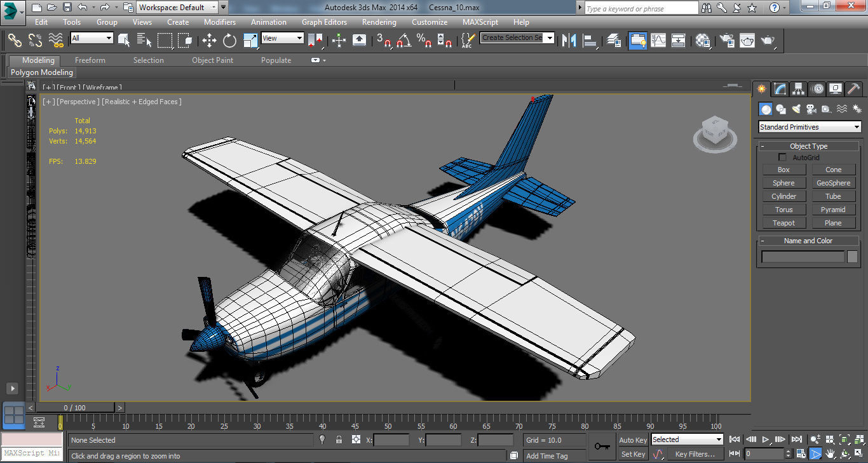The width and height of the screenshot is (868, 463).
Task: Open Key Filters dialog
Action: click(x=695, y=454)
